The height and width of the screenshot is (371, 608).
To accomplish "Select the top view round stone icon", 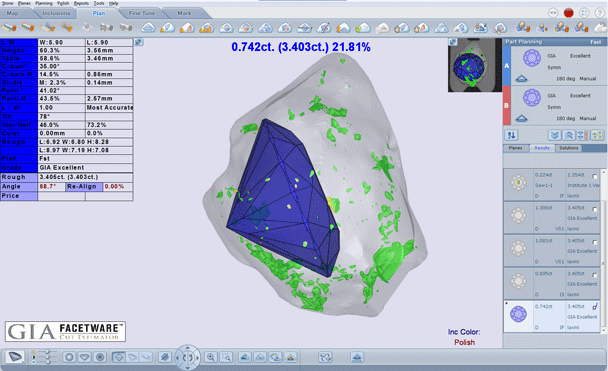I will pyautogui.click(x=69, y=357).
